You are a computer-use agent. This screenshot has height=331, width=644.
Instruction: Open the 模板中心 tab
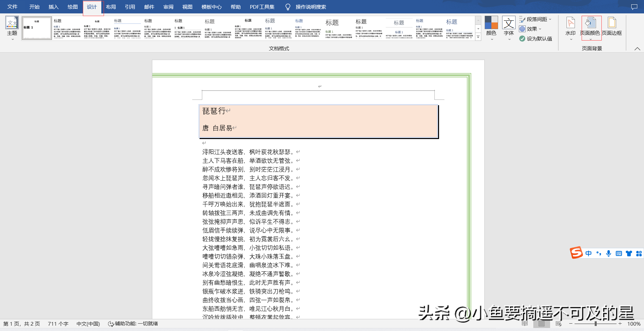pyautogui.click(x=211, y=7)
